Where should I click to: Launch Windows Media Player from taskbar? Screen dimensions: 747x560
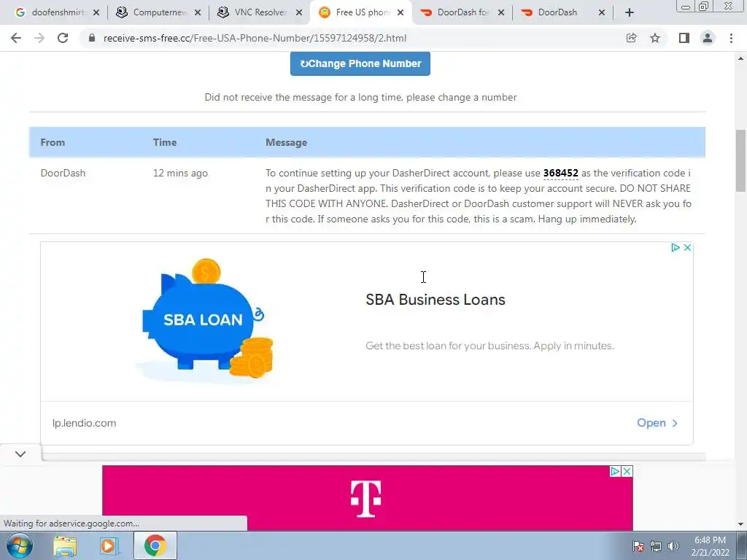pyautogui.click(x=109, y=546)
